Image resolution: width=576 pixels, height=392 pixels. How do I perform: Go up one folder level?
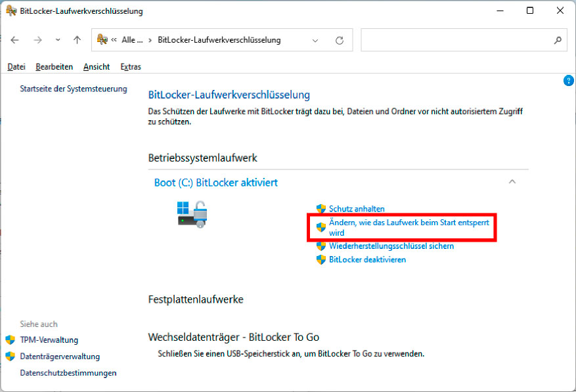pos(77,40)
